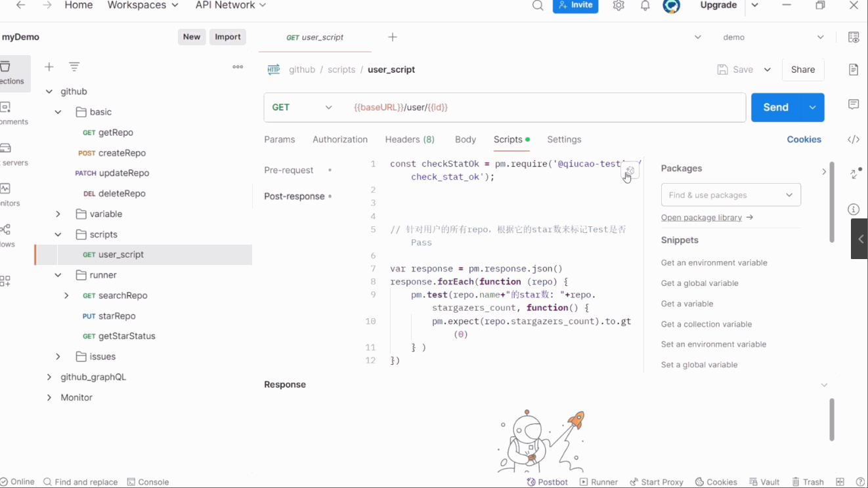
Task: Open a new request tab with plus
Action: pos(393,37)
